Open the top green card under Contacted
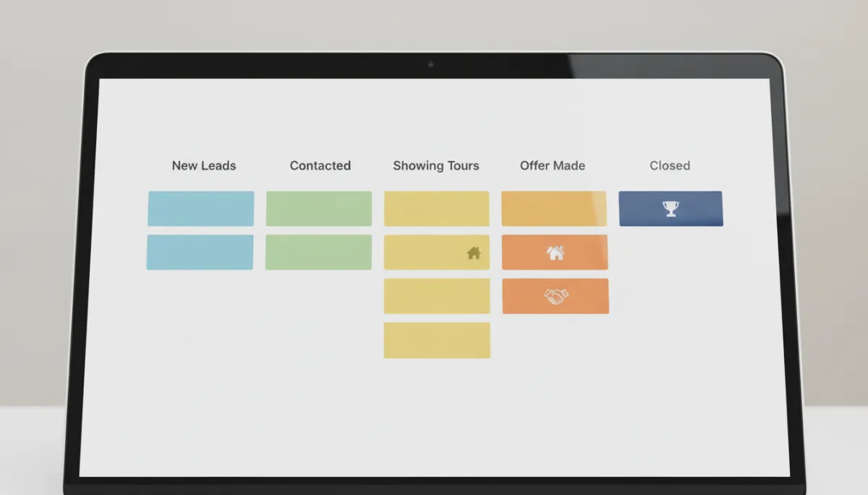The width and height of the screenshot is (868, 495). tap(319, 209)
